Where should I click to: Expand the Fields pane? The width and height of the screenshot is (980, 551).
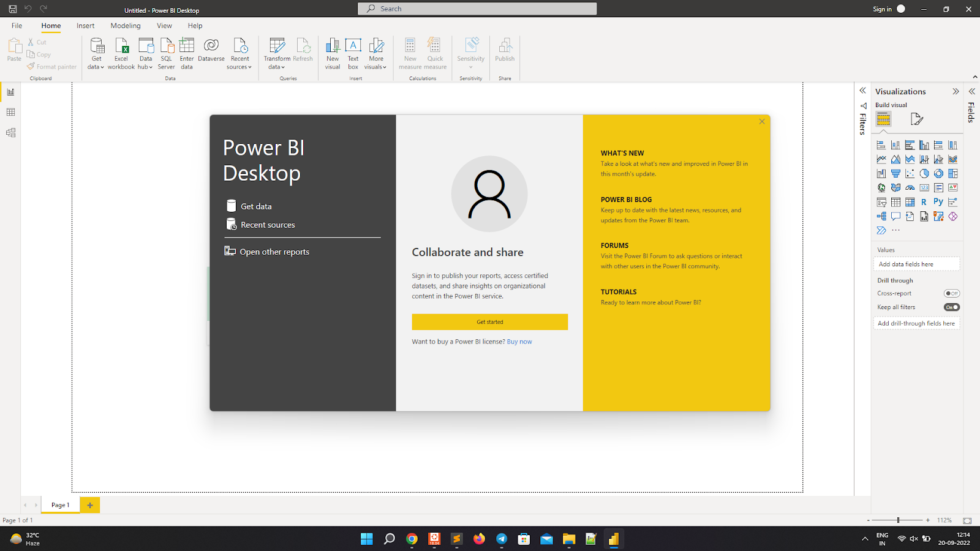971,91
